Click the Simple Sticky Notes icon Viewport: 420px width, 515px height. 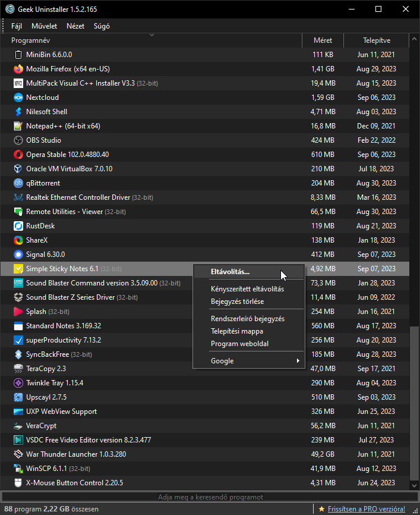[18, 269]
